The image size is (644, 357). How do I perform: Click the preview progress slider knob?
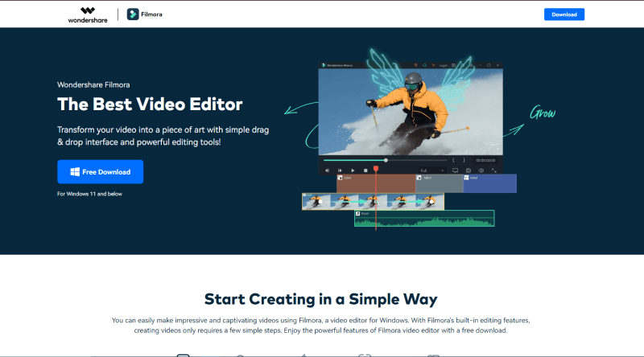point(386,160)
